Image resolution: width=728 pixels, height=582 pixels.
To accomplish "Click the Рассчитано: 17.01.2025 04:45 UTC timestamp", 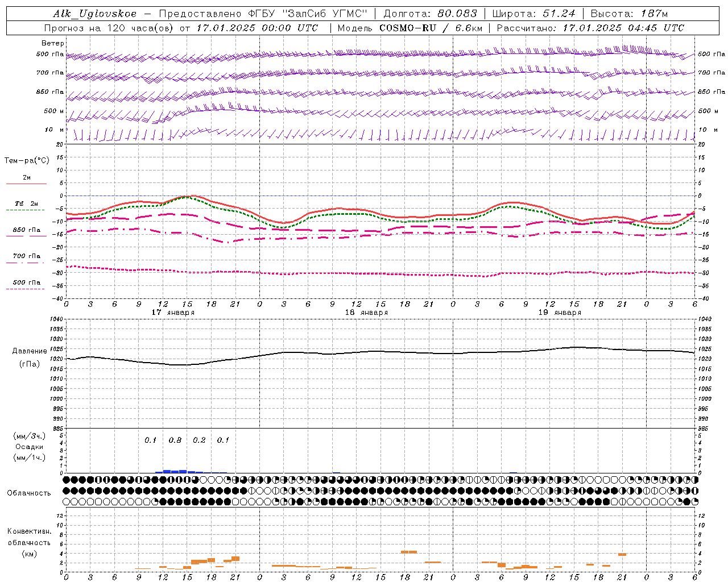I will (591, 28).
